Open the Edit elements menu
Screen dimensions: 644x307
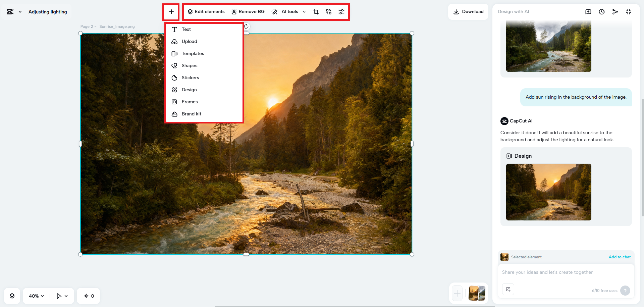[x=206, y=11]
